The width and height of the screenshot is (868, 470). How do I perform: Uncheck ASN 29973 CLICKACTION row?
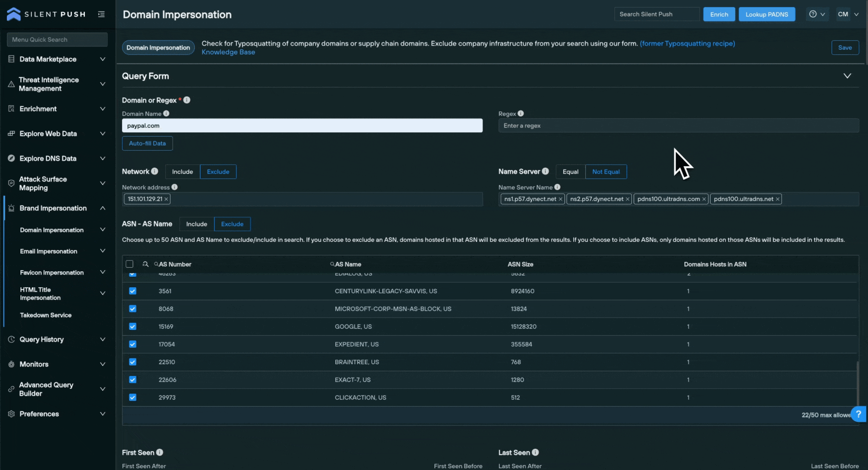[133, 397]
